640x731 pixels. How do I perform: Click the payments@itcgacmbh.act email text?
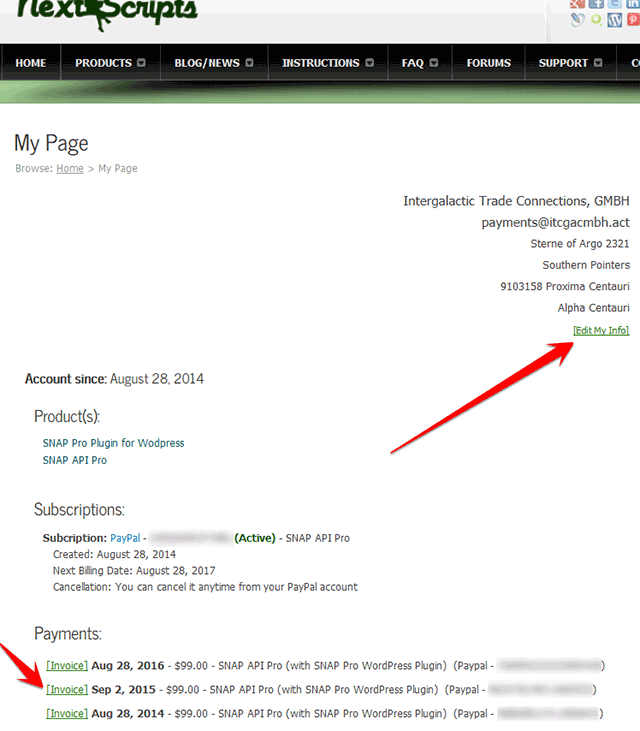point(556,223)
